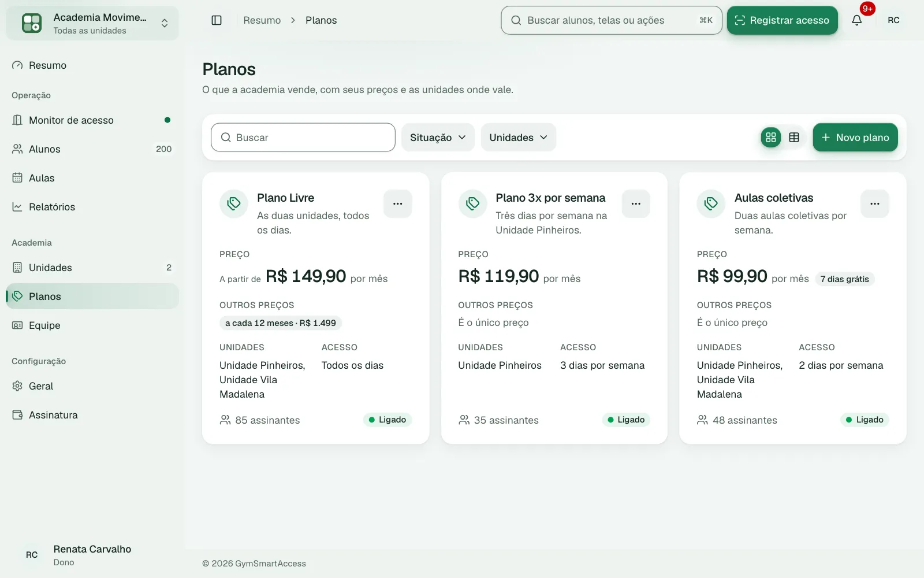Select Planos in the sidebar
Viewport: 924px width, 578px height.
(92, 297)
